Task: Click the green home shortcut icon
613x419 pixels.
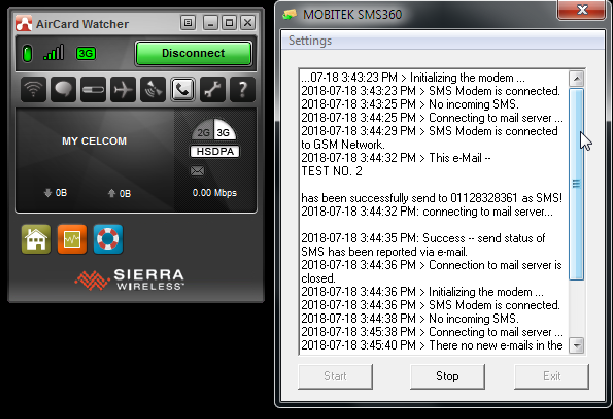Action: pos(35,239)
